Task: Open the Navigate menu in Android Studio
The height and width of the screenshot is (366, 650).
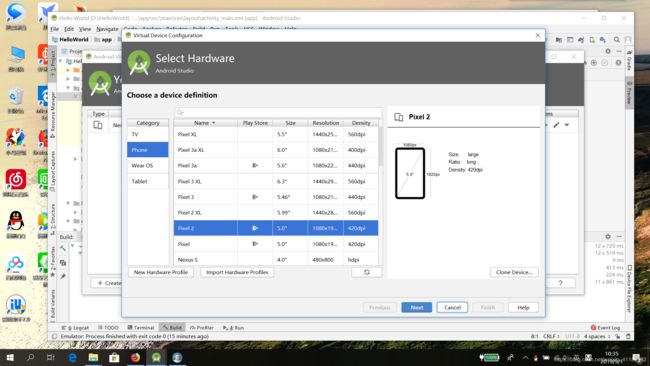Action: coord(107,29)
